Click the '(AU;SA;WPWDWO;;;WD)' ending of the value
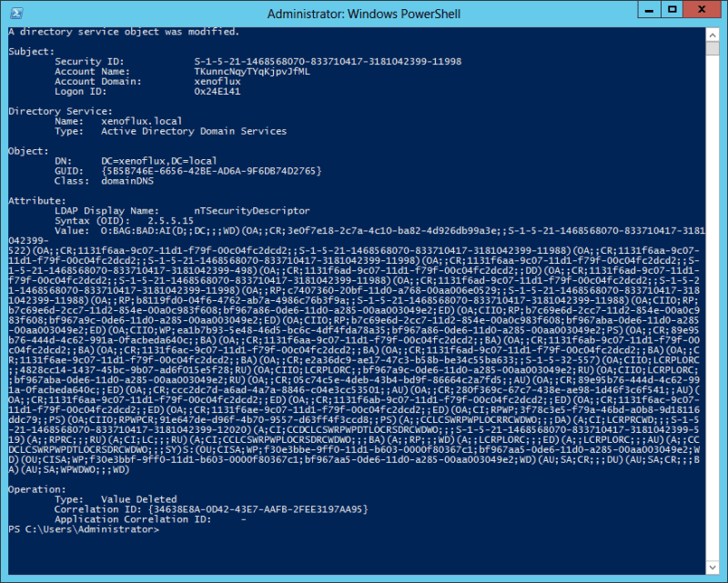This screenshot has width=728, height=583. point(75,469)
